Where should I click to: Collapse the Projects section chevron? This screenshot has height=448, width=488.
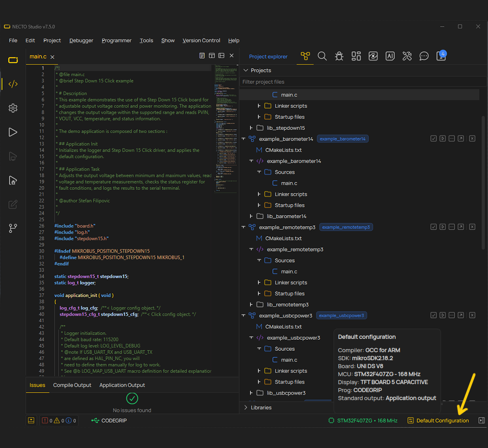[x=246, y=71]
